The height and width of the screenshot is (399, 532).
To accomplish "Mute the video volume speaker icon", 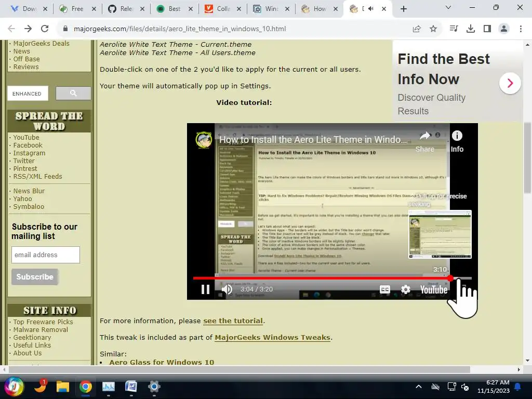I will tap(227, 289).
